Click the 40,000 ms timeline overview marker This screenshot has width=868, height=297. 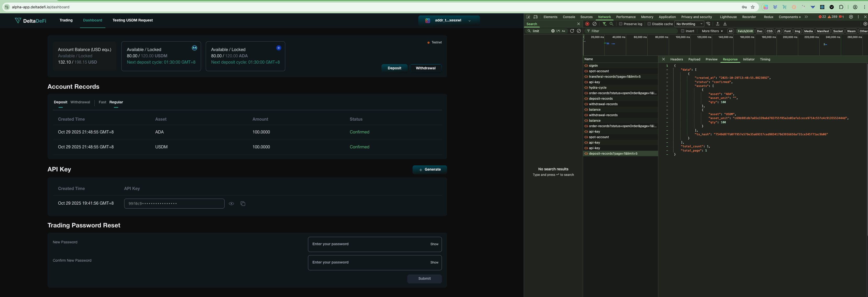[619, 37]
